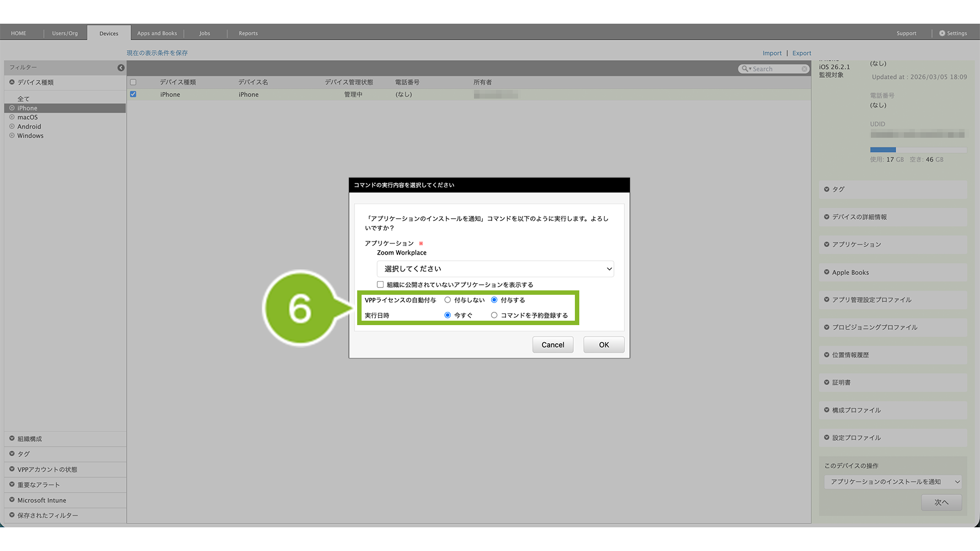
Task: Open the device operation command dropdown
Action: (892, 482)
